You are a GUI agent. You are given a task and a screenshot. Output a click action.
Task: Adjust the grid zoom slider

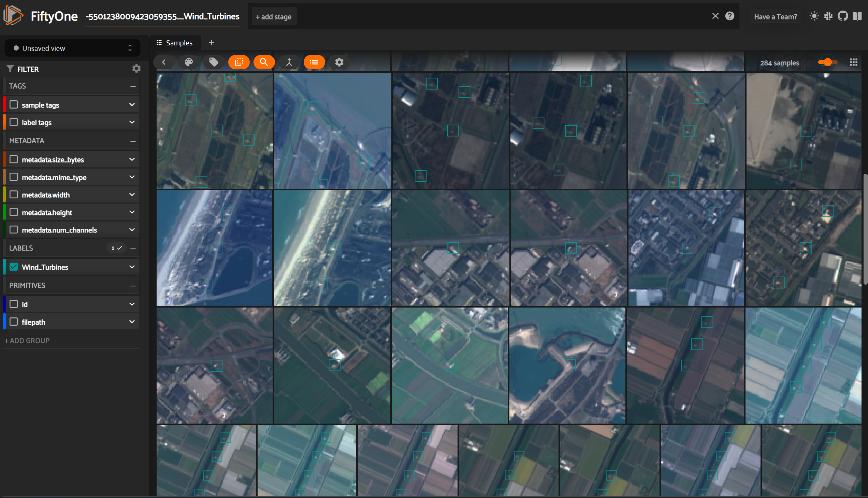828,62
